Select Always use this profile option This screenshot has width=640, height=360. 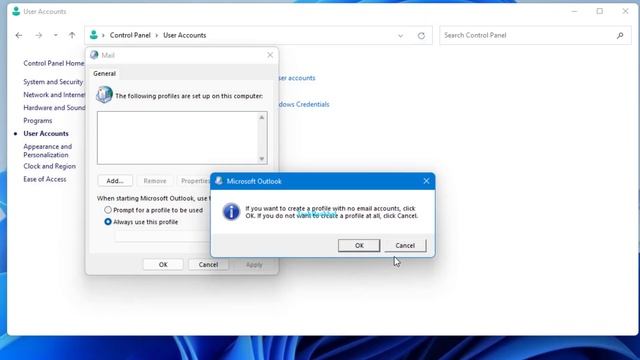141,222
